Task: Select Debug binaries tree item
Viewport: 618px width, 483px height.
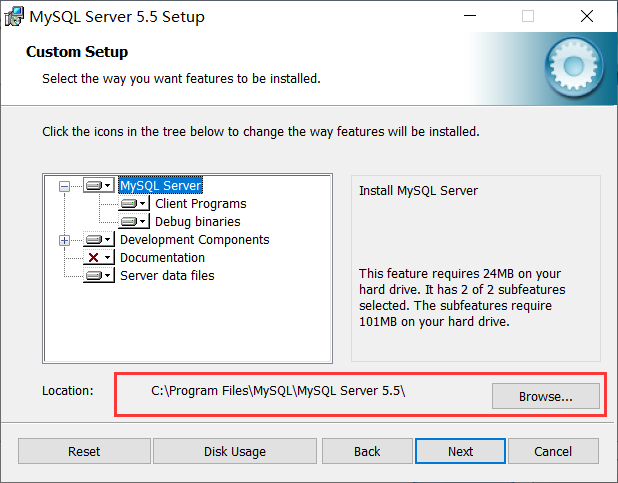Action: 197,222
